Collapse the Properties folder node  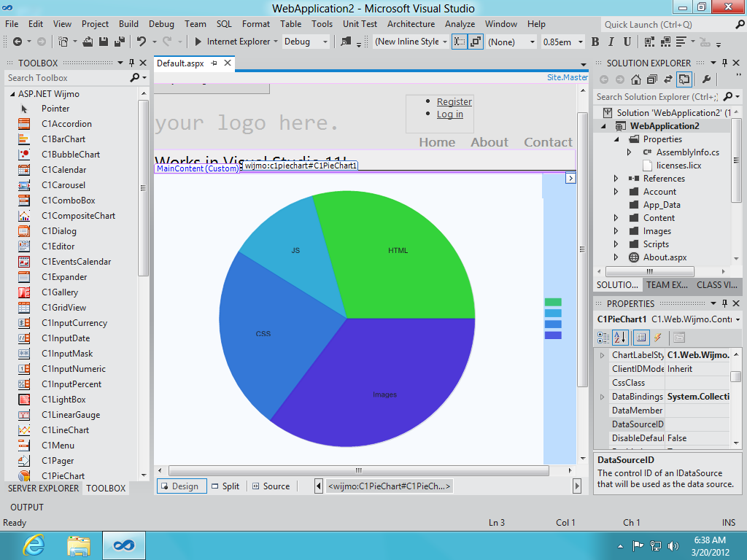click(616, 139)
